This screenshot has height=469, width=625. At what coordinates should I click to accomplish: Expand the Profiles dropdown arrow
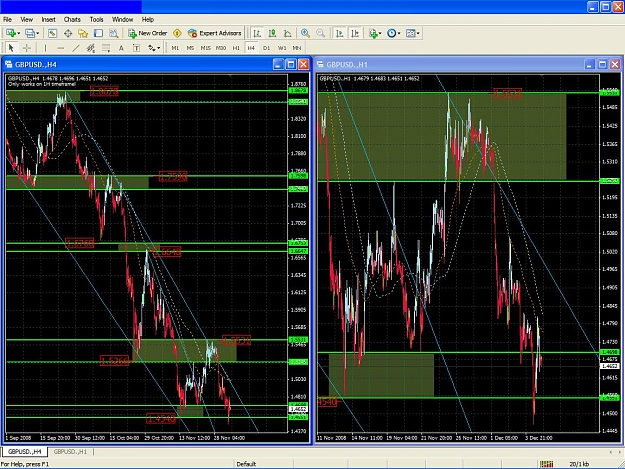[37, 33]
